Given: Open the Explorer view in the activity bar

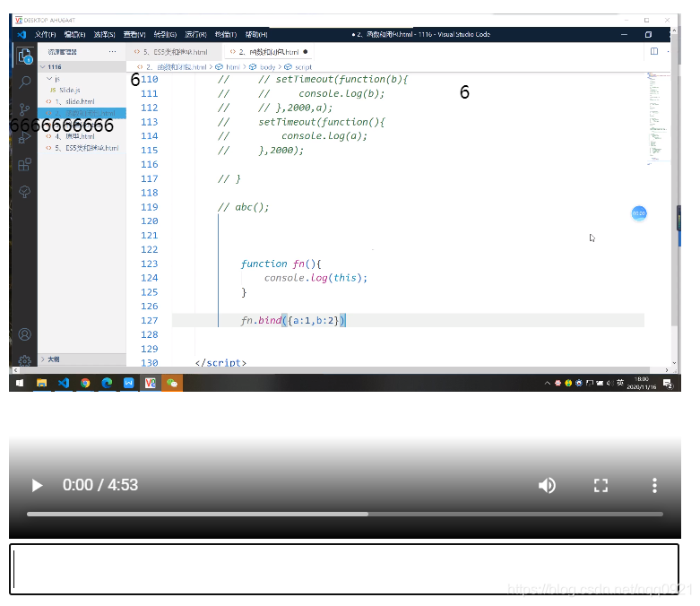Looking at the screenshot, I should [x=25, y=56].
